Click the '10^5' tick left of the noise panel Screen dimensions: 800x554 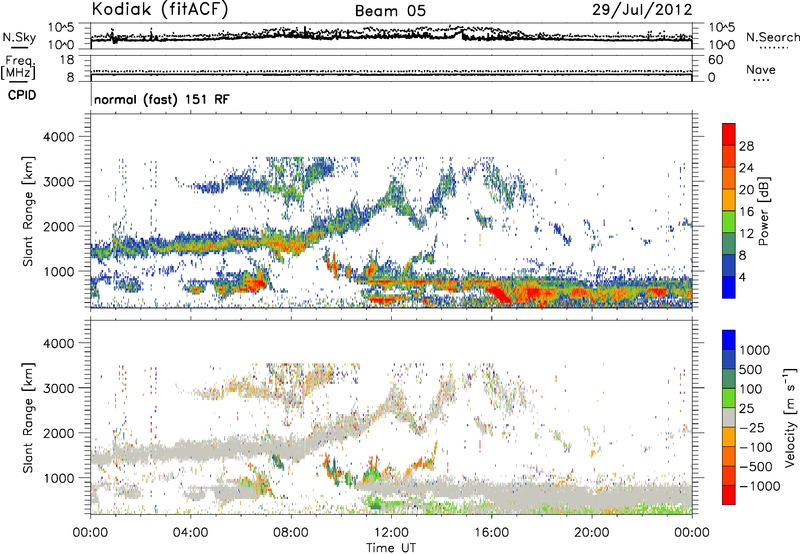[x=61, y=28]
